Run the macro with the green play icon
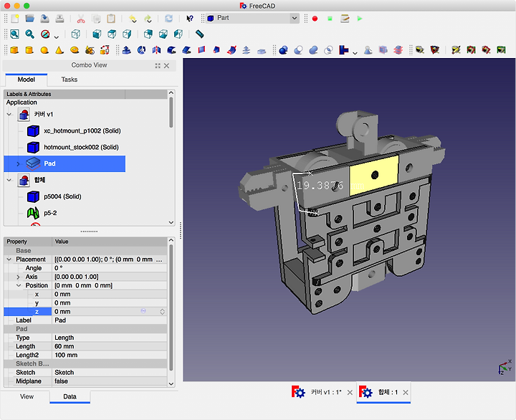 pos(360,18)
